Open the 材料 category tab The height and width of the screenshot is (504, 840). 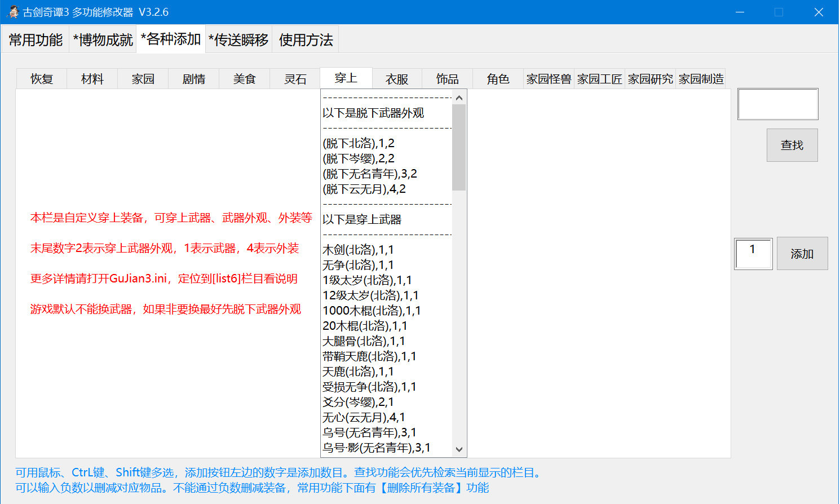click(92, 79)
